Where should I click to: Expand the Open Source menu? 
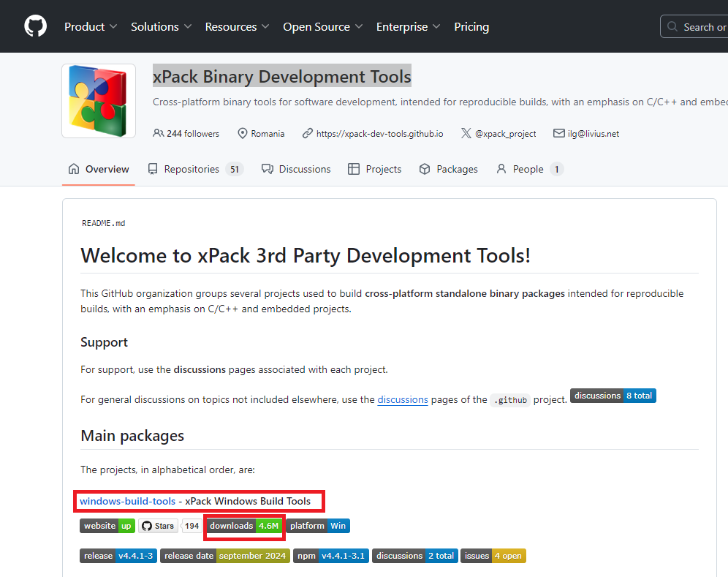point(322,27)
